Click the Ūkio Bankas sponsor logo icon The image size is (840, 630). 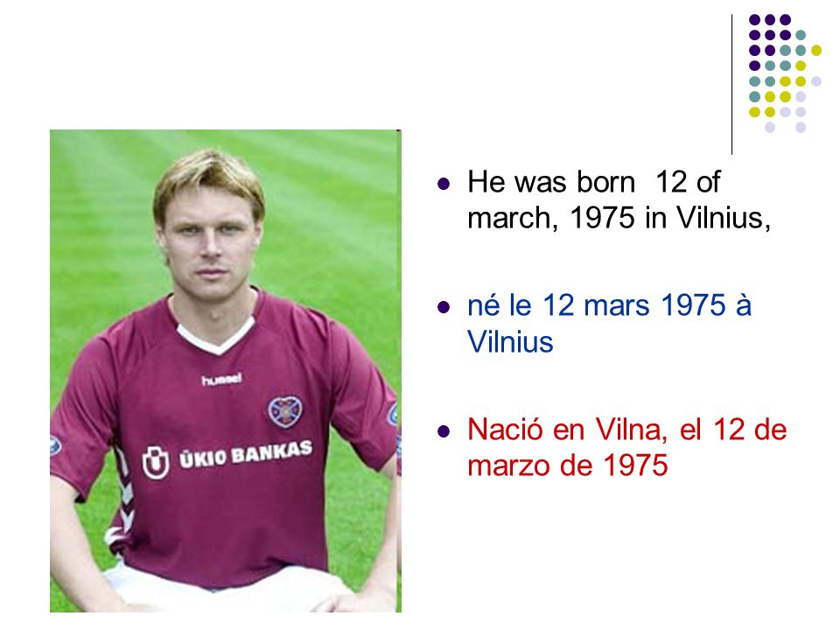point(156,462)
